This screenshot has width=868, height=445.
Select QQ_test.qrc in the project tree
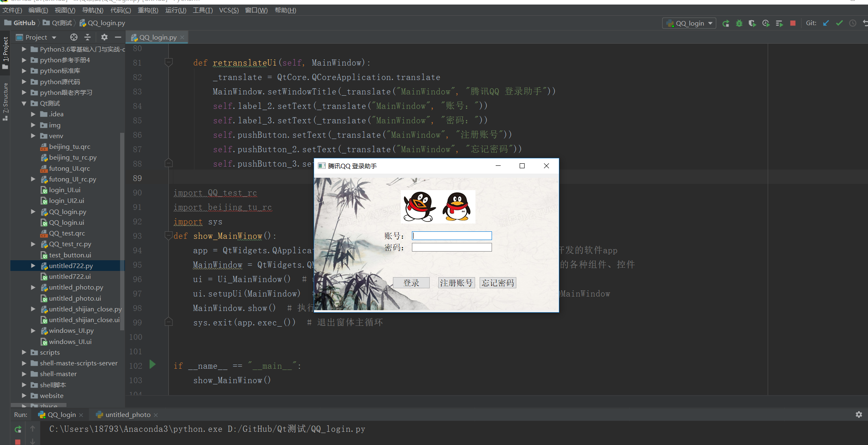pos(67,233)
